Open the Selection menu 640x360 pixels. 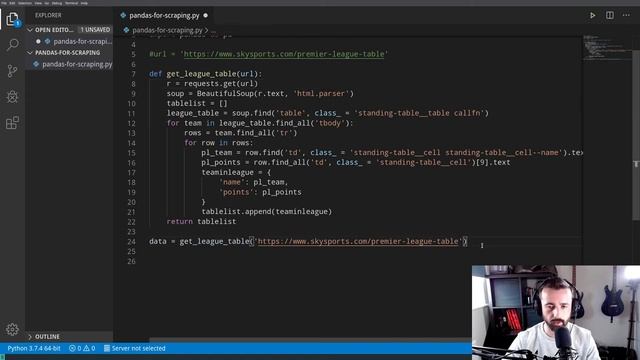(x=25, y=3)
